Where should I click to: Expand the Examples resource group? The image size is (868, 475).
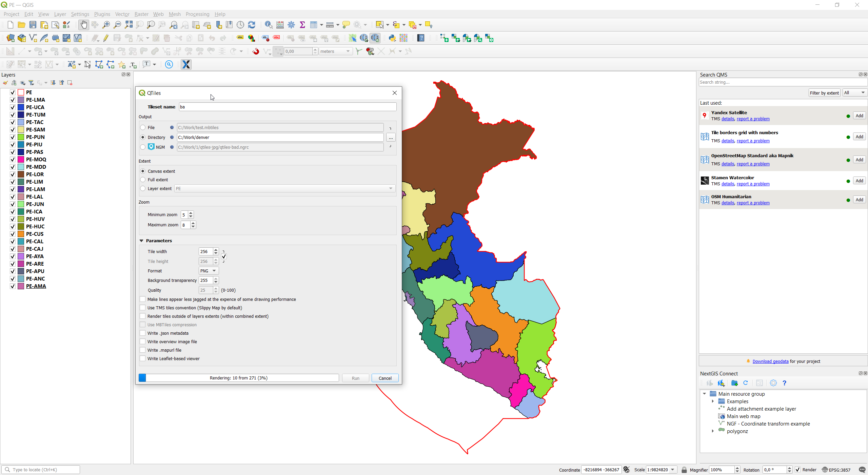(712, 401)
